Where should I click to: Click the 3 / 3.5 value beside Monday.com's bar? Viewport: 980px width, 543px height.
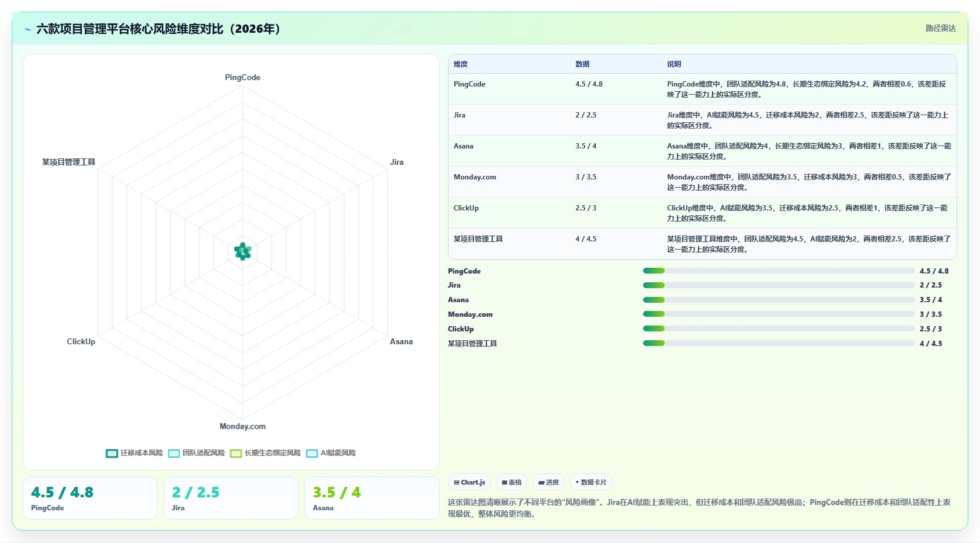931,314
